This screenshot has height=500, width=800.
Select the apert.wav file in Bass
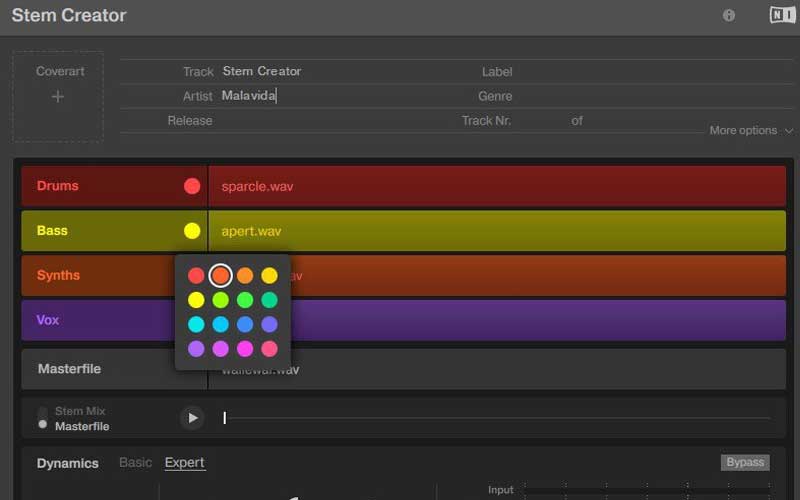[x=251, y=232]
